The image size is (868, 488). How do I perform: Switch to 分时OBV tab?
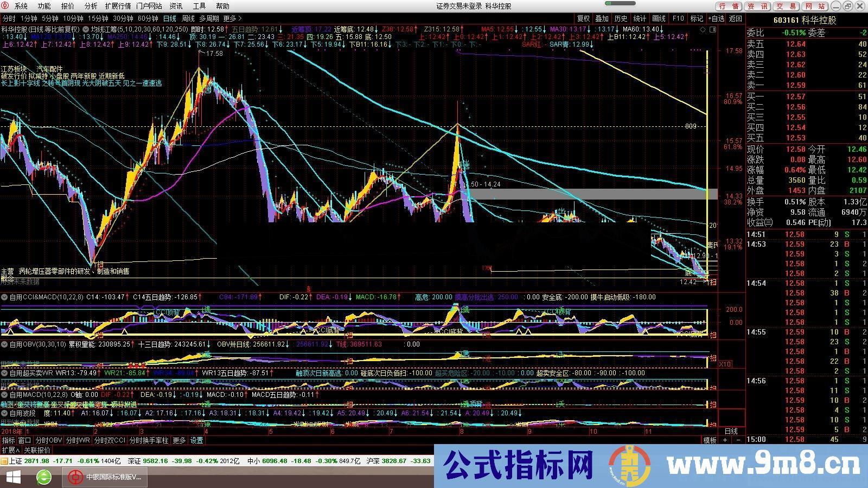coord(49,440)
